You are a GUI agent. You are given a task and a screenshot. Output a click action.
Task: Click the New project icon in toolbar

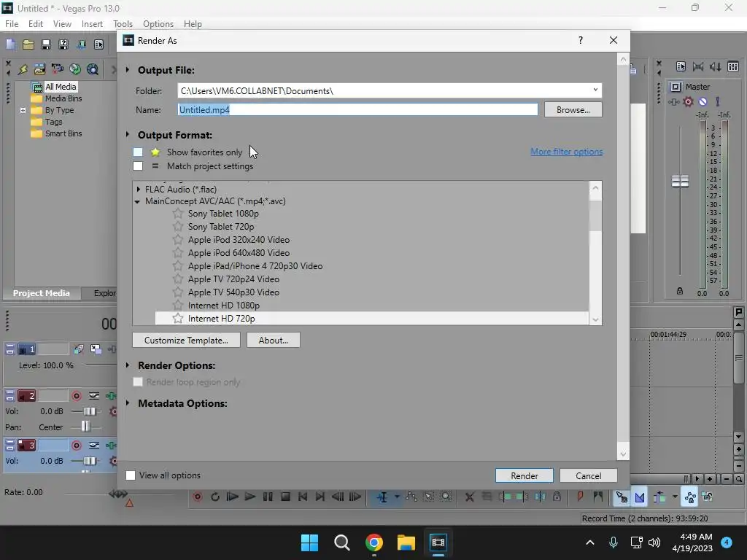[x=10, y=44]
